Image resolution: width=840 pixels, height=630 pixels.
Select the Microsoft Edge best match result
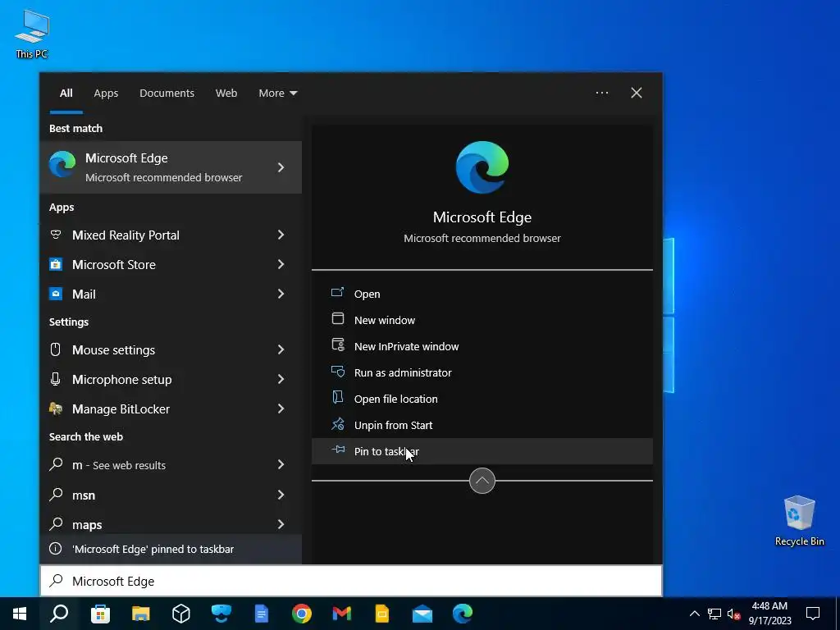[171, 167]
